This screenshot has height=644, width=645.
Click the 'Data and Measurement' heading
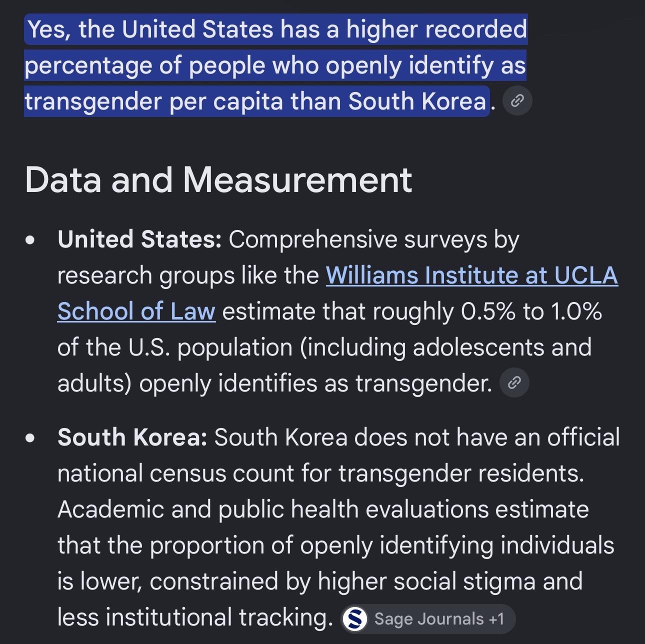point(218,179)
